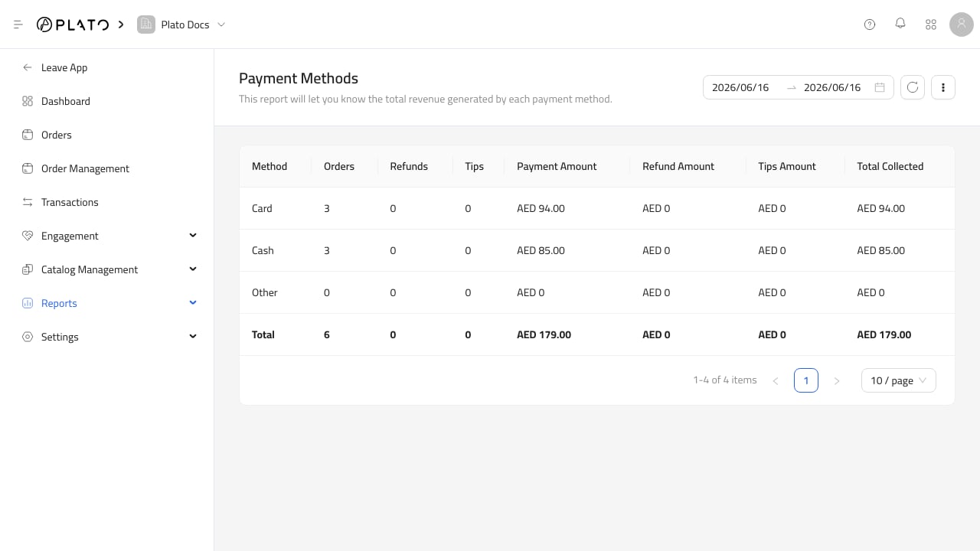Expand the Settings submenu chevron

coord(193,337)
